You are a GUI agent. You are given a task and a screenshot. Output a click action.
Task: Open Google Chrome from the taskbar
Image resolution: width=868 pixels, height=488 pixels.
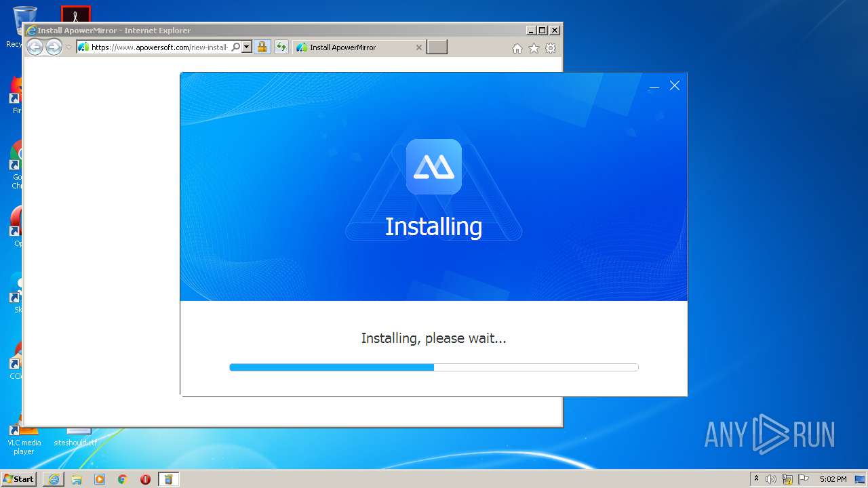(123, 479)
